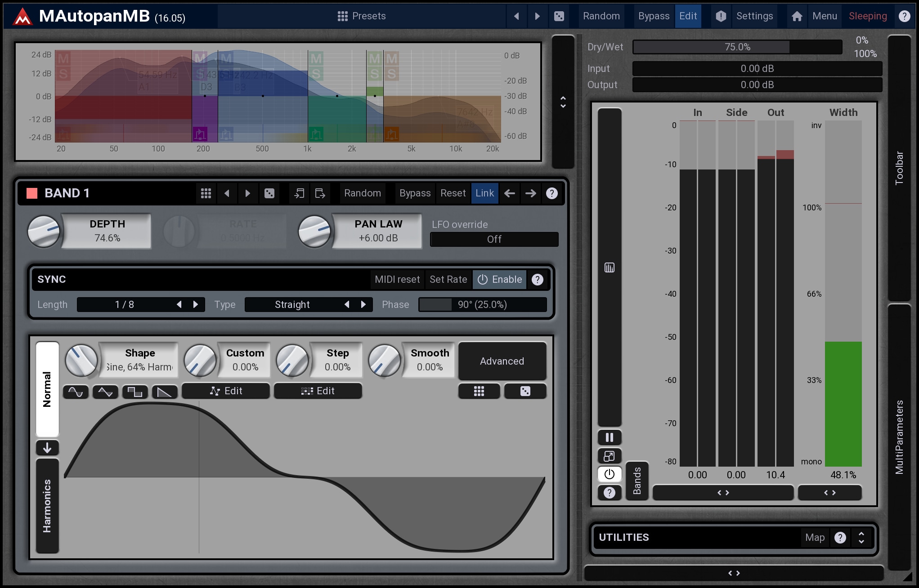Viewport: 919px width, 588px height.
Task: Click the down arrow below Normal tab
Action: [47, 448]
